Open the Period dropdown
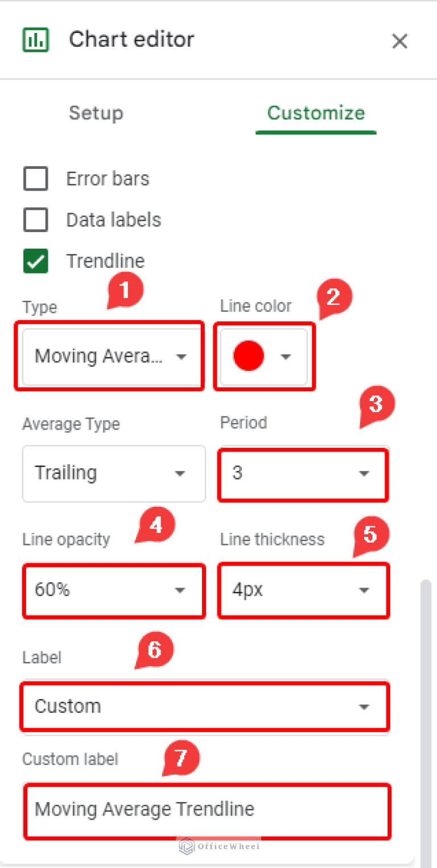The image size is (437, 868). click(x=303, y=474)
